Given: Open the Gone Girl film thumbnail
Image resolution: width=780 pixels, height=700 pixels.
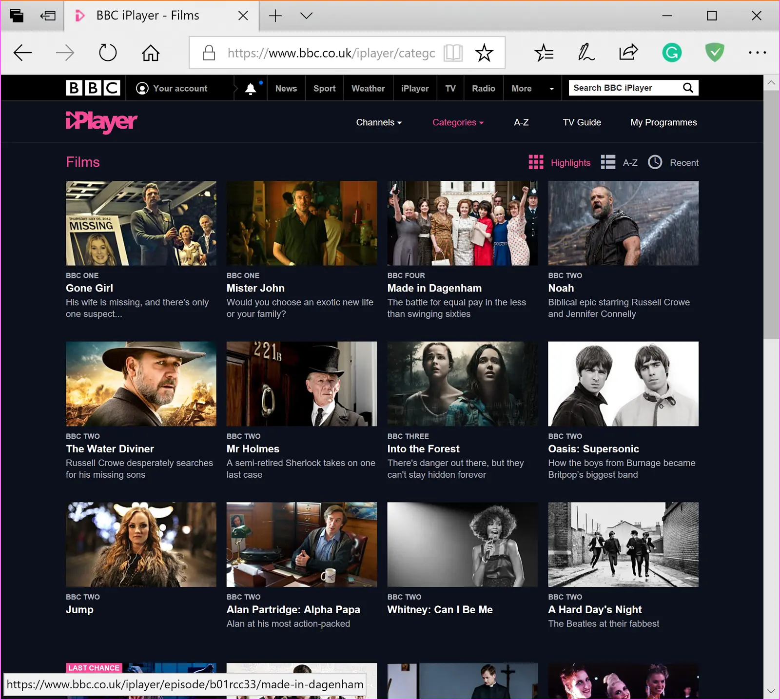Looking at the screenshot, I should [141, 223].
